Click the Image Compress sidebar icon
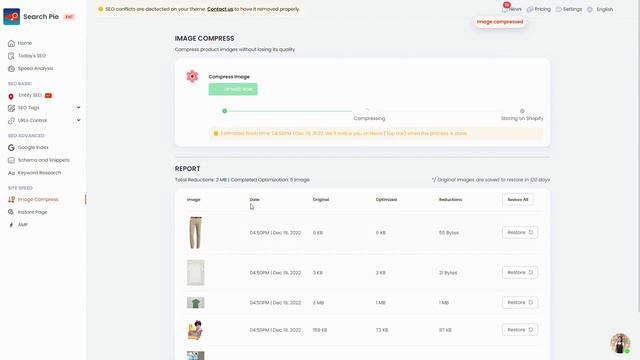Image resolution: width=640 pixels, height=360 pixels. point(11,200)
